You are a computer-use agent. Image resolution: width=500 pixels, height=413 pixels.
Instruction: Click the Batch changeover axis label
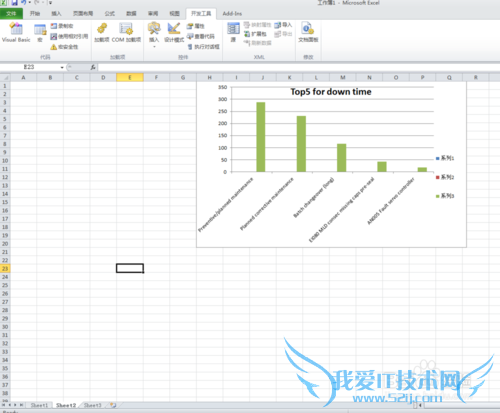coord(313,198)
